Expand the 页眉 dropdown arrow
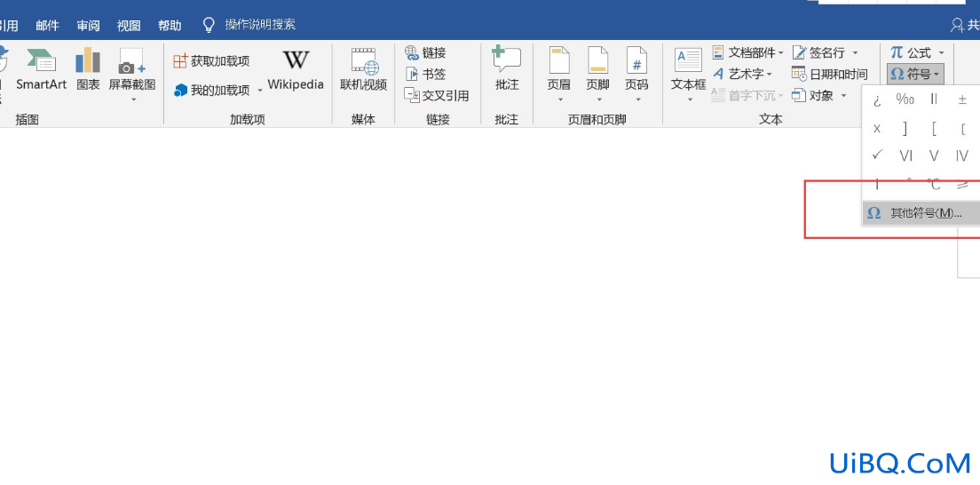 point(560,99)
